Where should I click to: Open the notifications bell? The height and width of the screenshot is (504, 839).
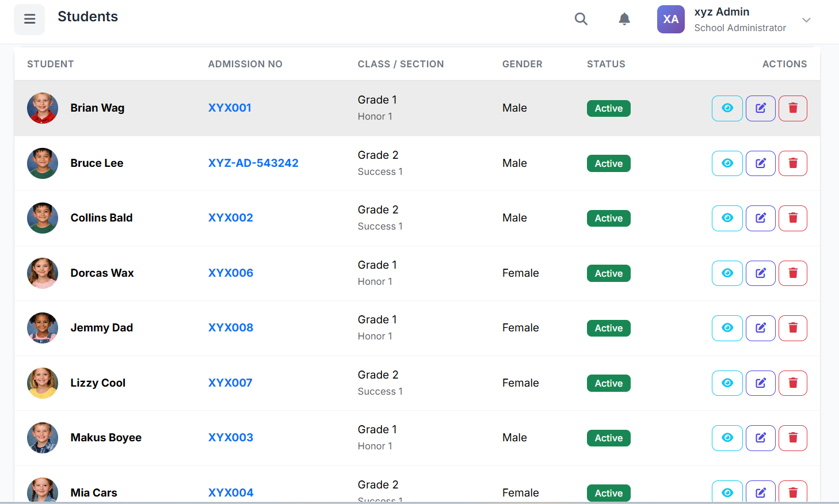[x=624, y=19]
